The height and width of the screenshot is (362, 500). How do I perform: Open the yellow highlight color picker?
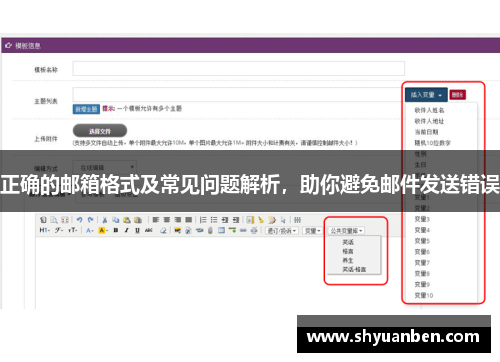coord(103,230)
